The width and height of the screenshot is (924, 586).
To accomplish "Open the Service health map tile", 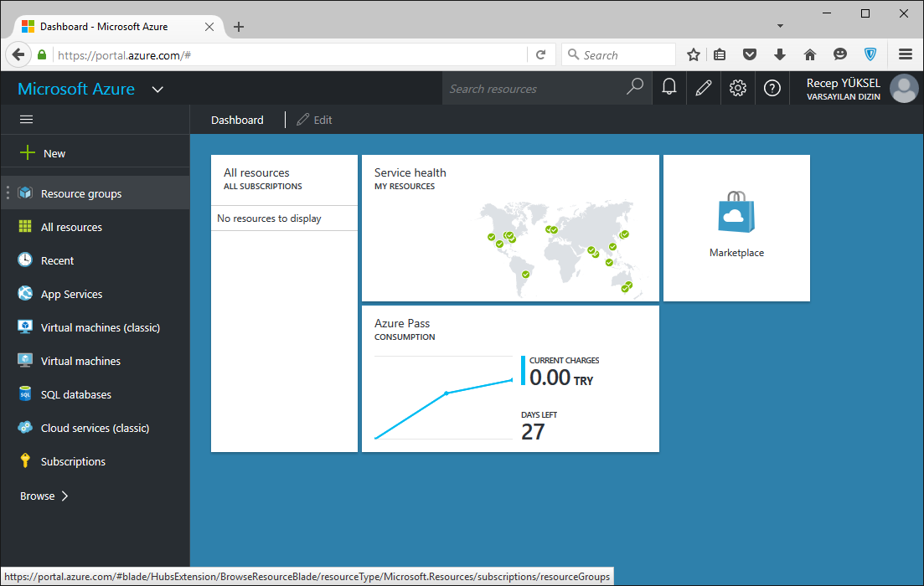I will coord(510,228).
